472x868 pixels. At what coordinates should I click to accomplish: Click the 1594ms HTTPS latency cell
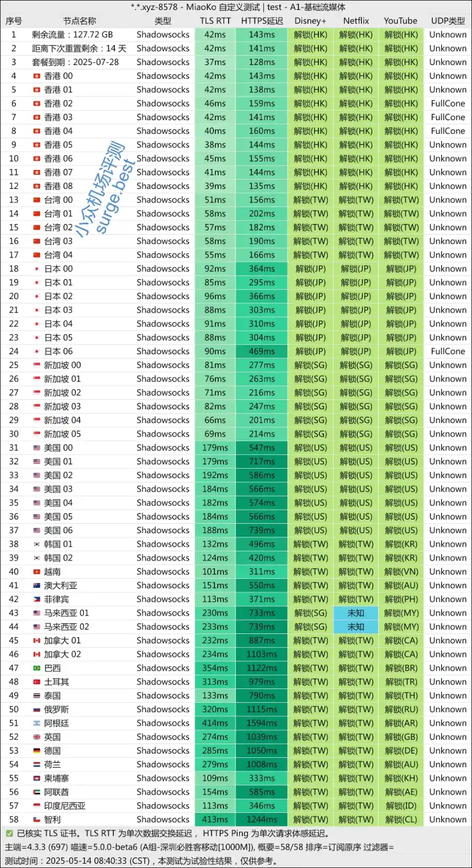tap(262, 723)
